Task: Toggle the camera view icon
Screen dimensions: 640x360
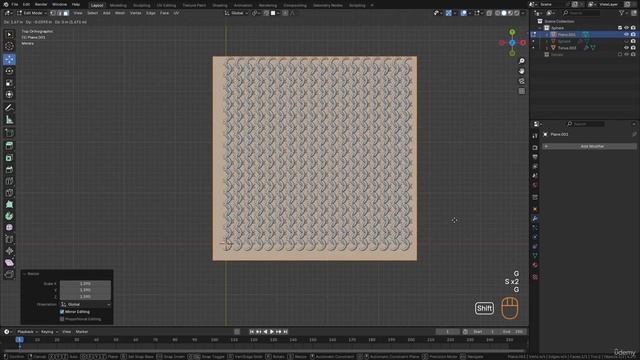Action: point(522,81)
